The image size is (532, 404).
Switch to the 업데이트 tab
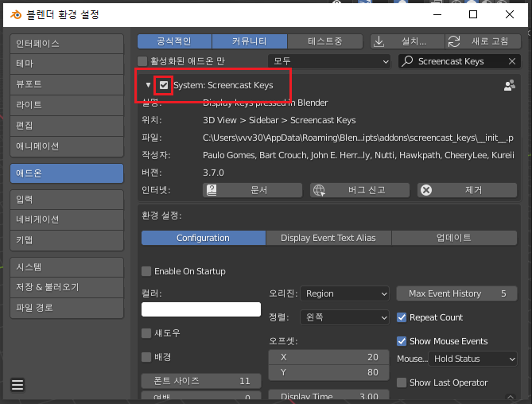pos(454,238)
